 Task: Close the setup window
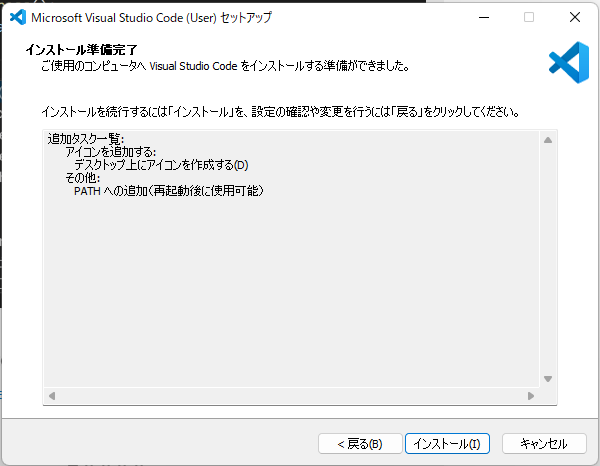click(x=575, y=17)
